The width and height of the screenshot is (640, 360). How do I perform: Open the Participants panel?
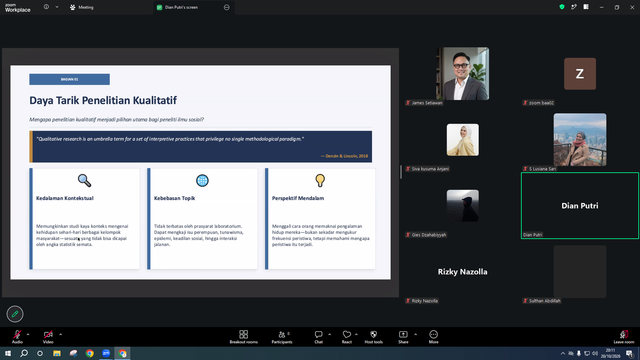tap(282, 337)
